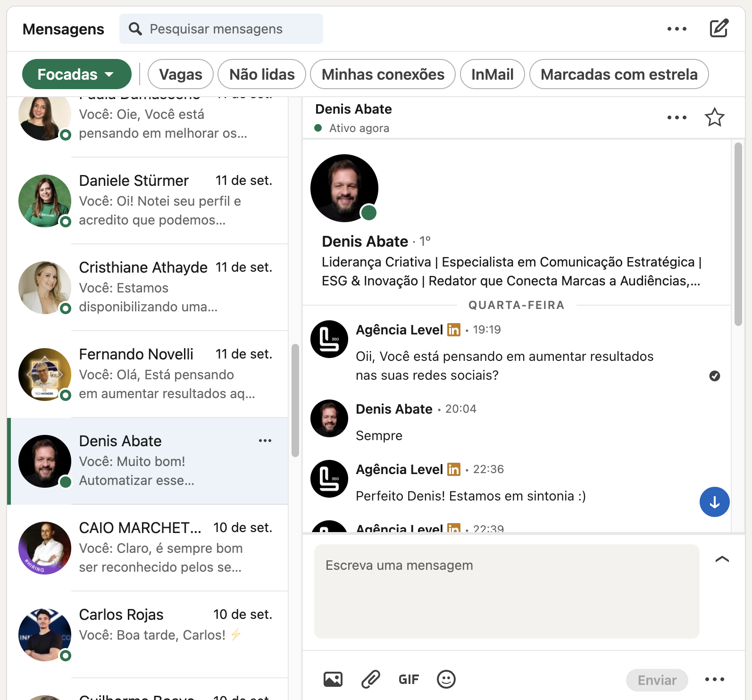Open the three-dot menu on Denis Abate list row
Viewport: 752px width, 700px height.
(265, 441)
